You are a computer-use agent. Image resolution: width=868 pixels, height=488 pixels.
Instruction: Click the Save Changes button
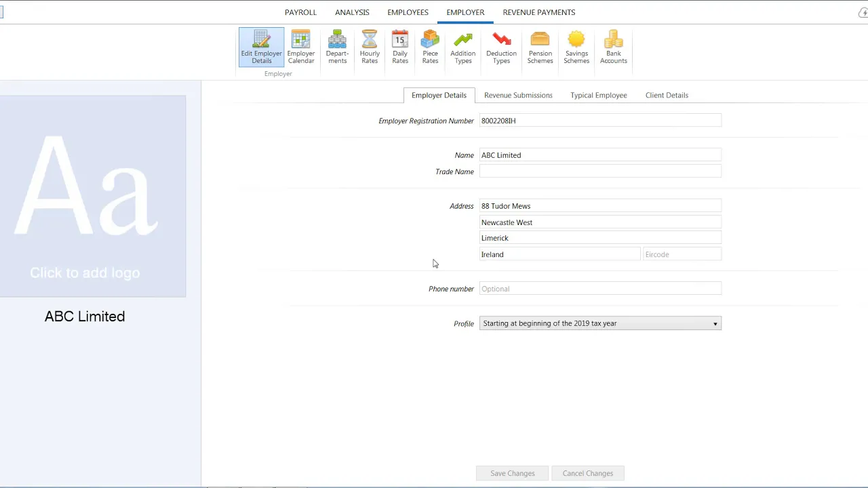(513, 473)
